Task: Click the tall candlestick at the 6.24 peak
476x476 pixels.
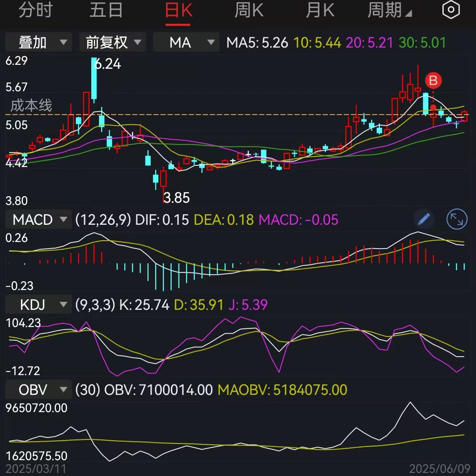Action: pos(94,79)
